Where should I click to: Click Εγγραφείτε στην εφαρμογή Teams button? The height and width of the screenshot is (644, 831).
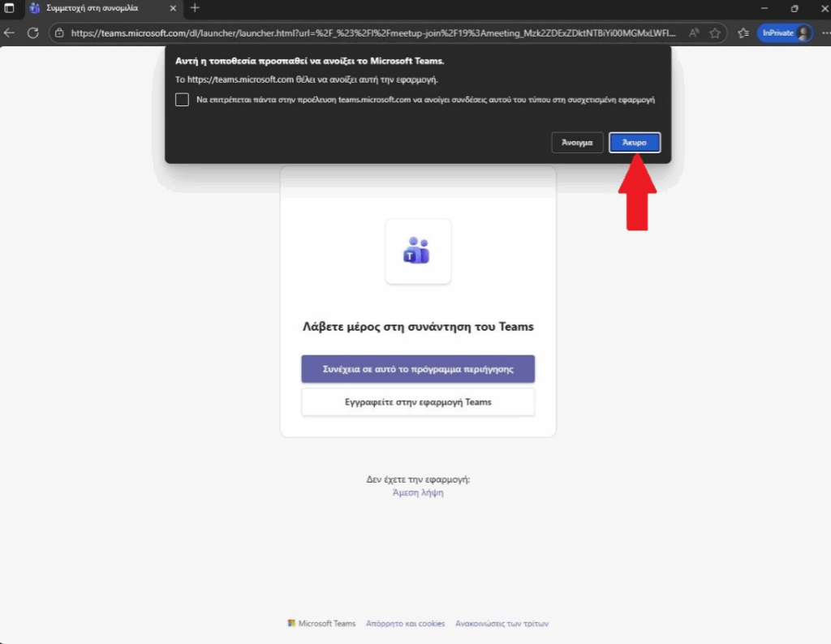pyautogui.click(x=417, y=401)
